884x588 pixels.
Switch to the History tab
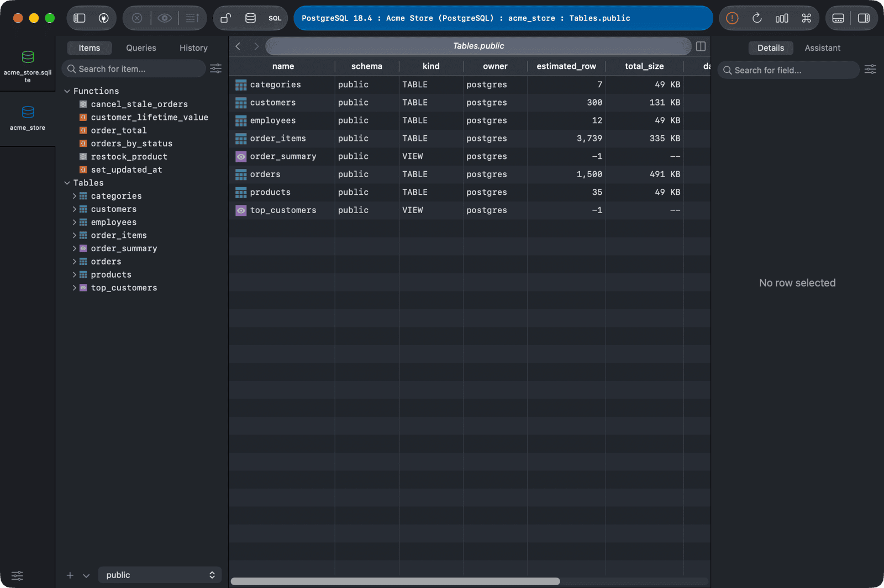(193, 48)
